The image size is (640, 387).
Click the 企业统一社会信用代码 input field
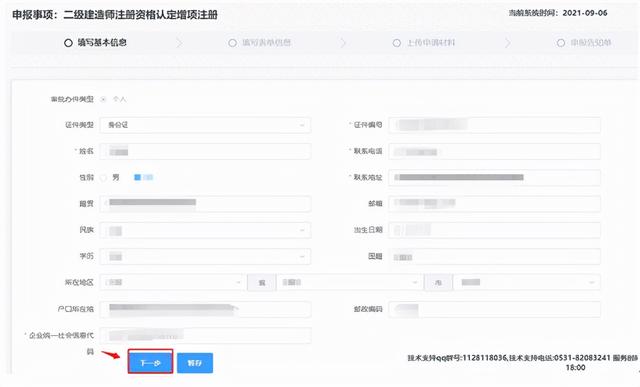(x=205, y=336)
